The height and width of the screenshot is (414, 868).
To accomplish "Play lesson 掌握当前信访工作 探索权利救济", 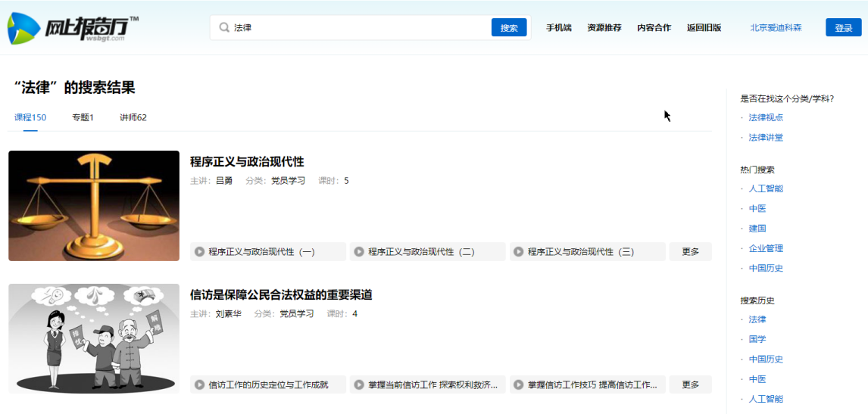I will 427,384.
